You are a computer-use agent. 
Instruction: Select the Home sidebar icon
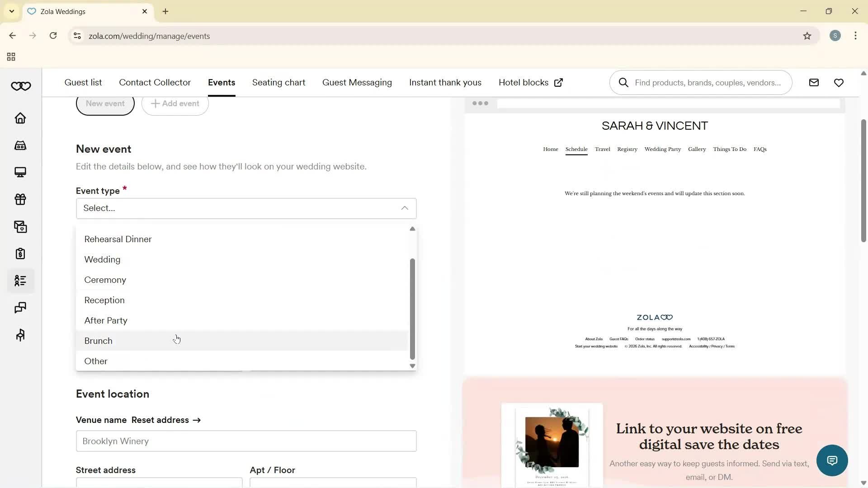[21, 118]
